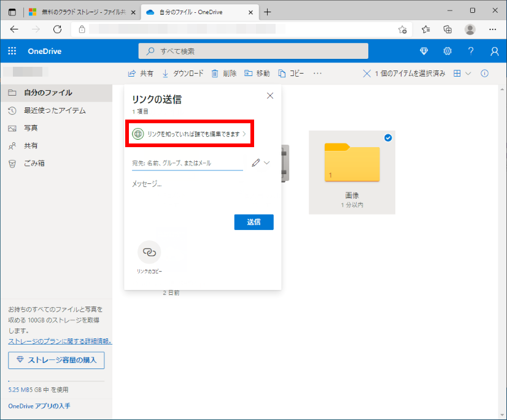Viewport: 507px width, 420px height.
Task: Open the details info pane icon
Action: click(484, 74)
